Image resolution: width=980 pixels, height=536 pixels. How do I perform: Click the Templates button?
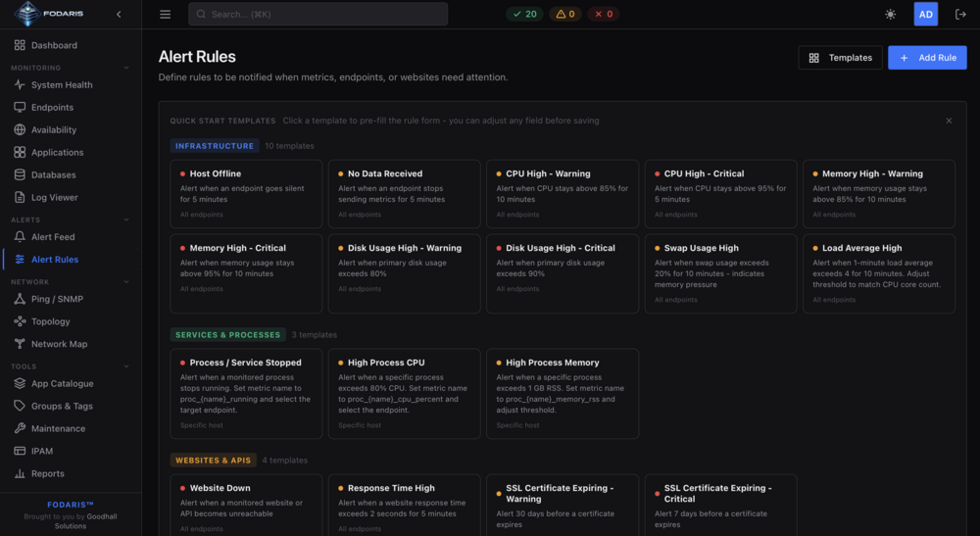coord(840,58)
